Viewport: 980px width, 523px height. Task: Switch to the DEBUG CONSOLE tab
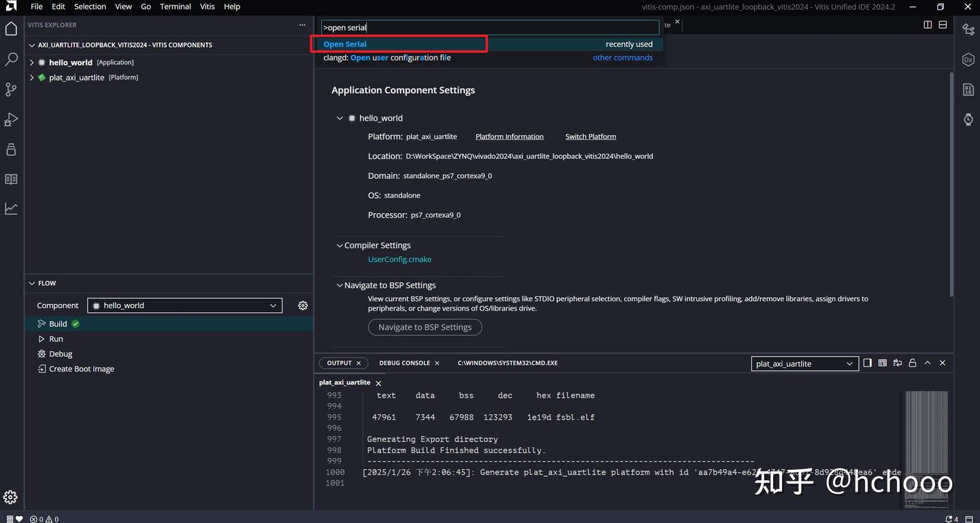(x=404, y=363)
